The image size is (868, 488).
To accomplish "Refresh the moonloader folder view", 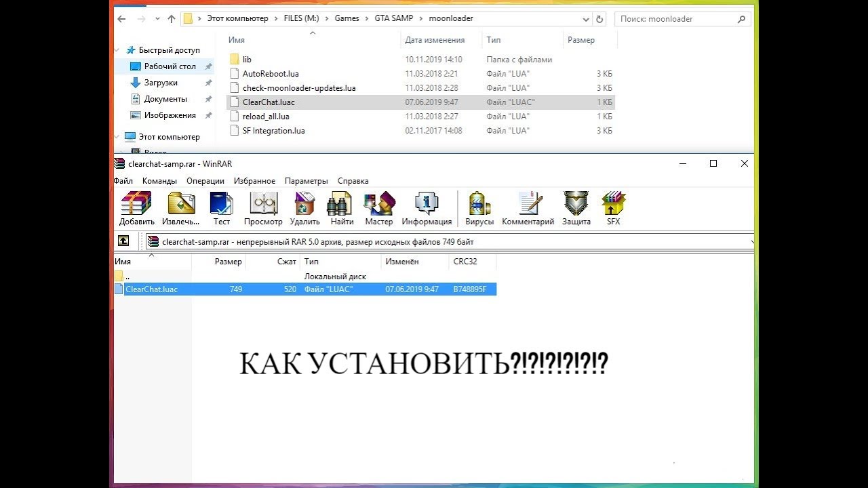I will point(599,19).
